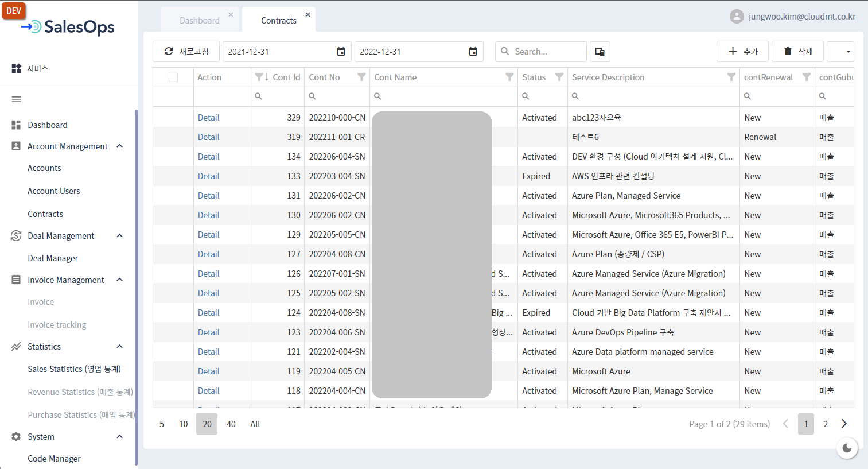Click the 삭제 delete button
The image size is (868, 469).
pos(797,52)
